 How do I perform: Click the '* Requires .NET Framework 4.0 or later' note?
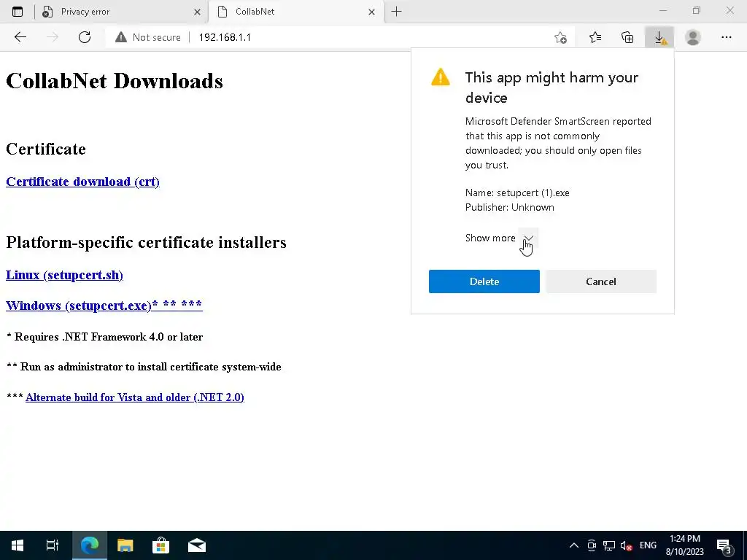point(105,337)
